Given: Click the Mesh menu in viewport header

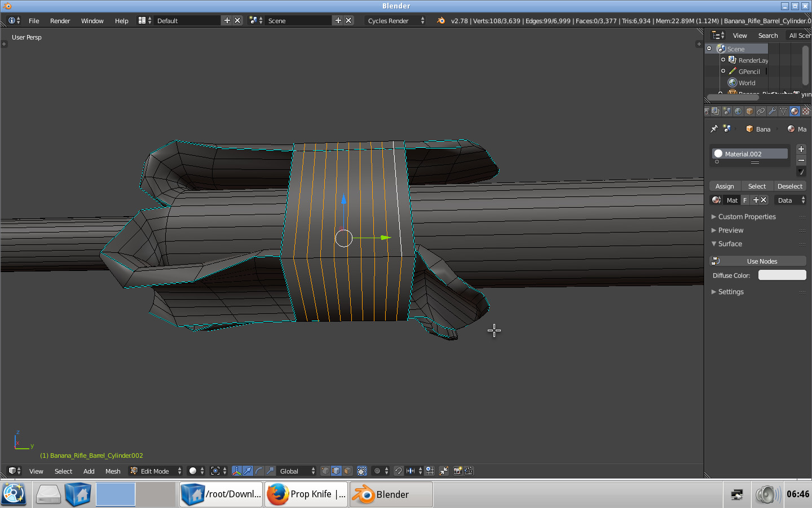Looking at the screenshot, I should pyautogui.click(x=113, y=471).
